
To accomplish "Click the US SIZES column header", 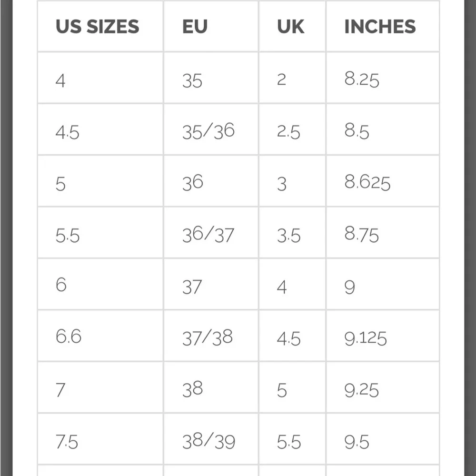I will (97, 27).
